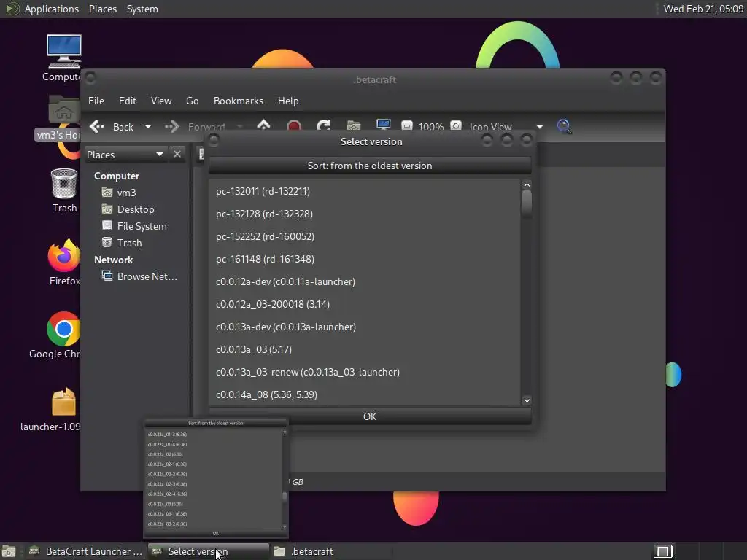The height and width of the screenshot is (560, 747).
Task: Select version c0.0.12a_03-200018 (3.14)
Action: point(365,304)
